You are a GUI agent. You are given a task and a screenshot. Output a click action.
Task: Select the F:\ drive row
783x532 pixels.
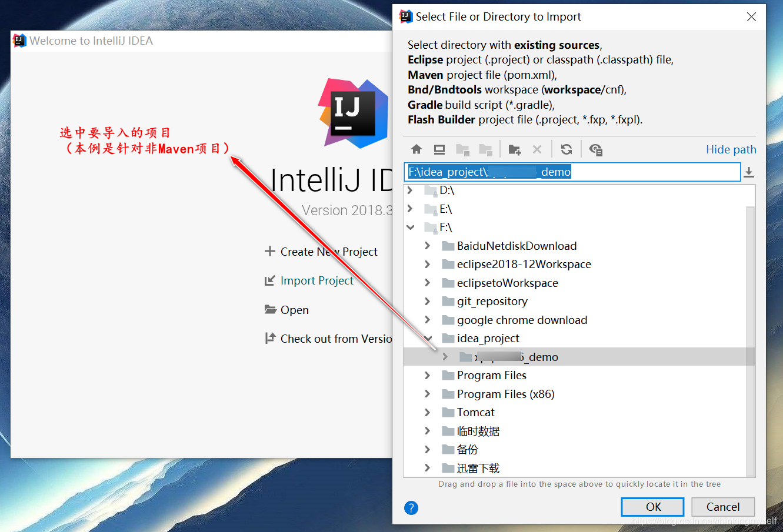575,227
